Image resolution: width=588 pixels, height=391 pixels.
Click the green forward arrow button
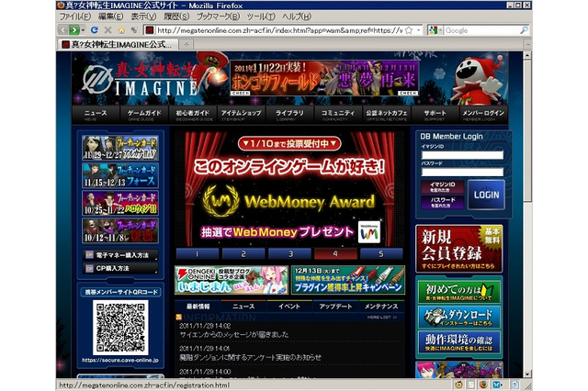pos(74,30)
